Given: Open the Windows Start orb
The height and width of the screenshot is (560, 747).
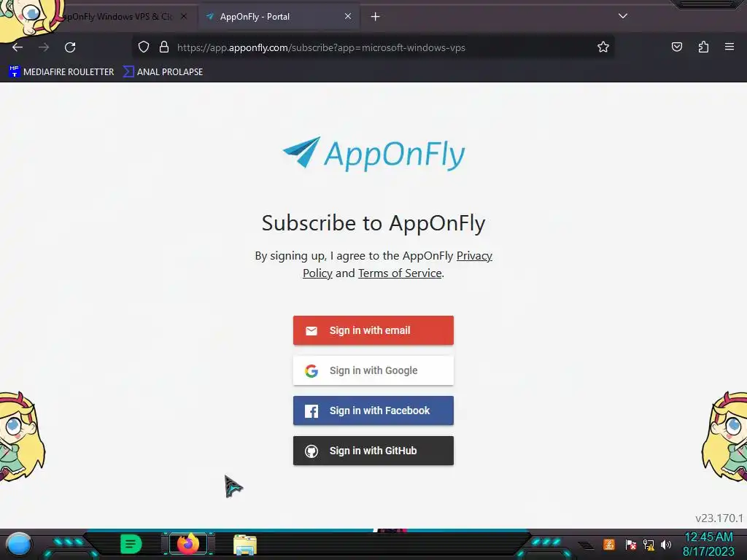Looking at the screenshot, I should click(x=19, y=544).
